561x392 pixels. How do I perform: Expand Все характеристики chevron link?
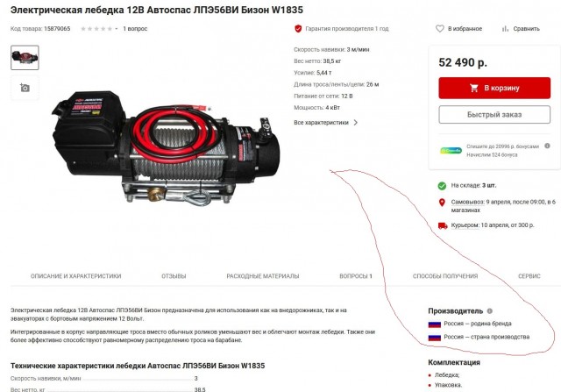tap(325, 123)
